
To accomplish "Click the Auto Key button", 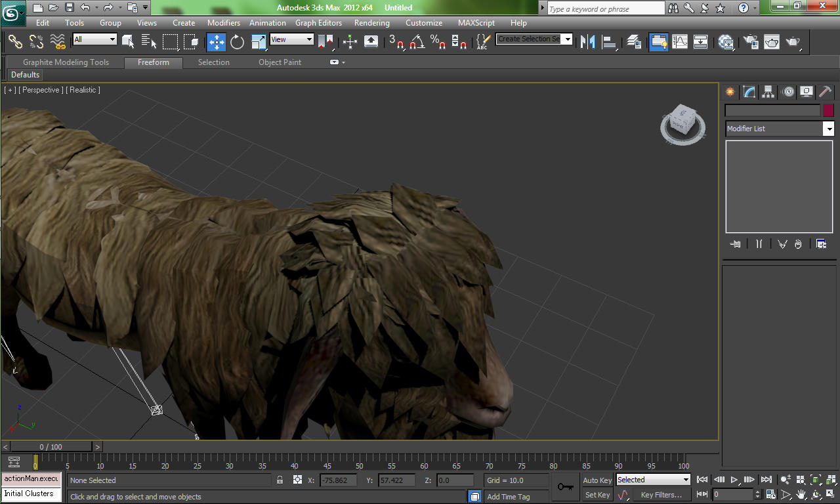I will pos(597,480).
